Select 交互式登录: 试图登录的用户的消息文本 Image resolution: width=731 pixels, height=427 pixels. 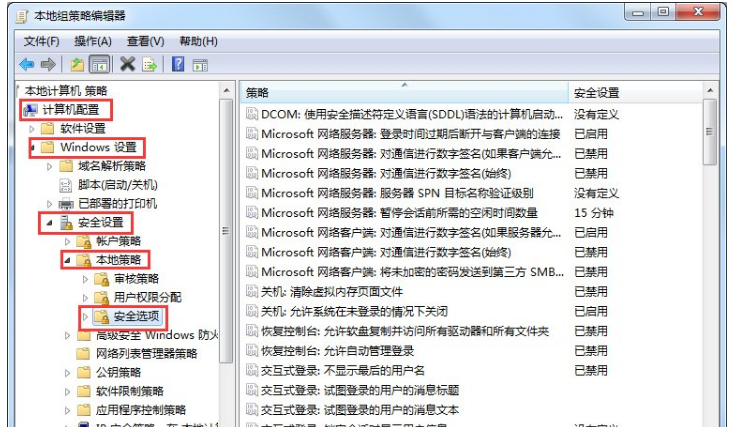click(360, 410)
